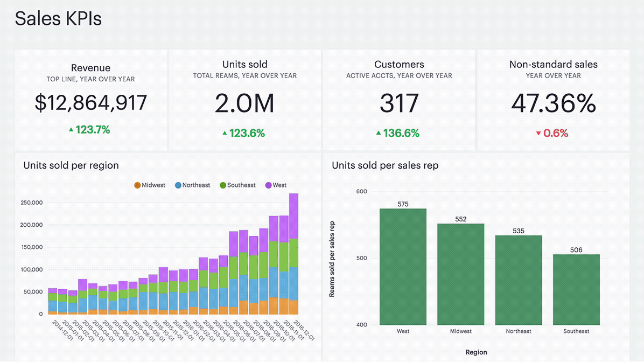Image resolution: width=644 pixels, height=362 pixels.
Task: Click the green Southeast legend swatch
Action: click(x=223, y=185)
